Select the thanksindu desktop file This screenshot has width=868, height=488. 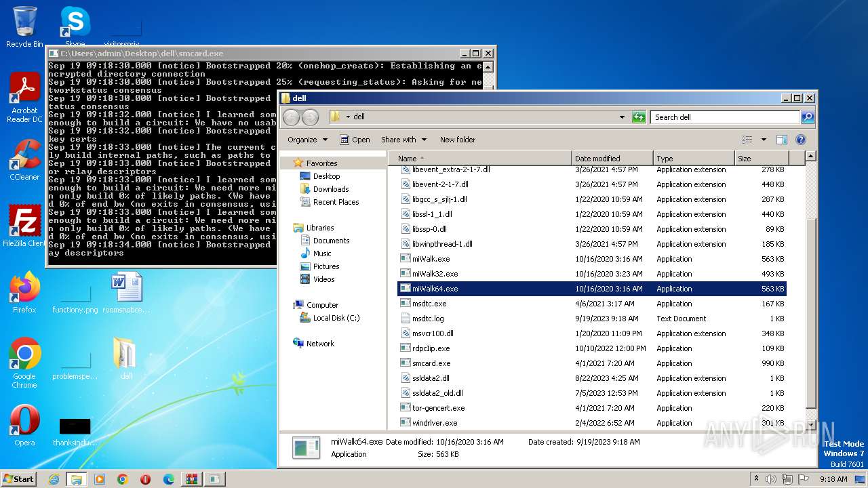coord(75,431)
